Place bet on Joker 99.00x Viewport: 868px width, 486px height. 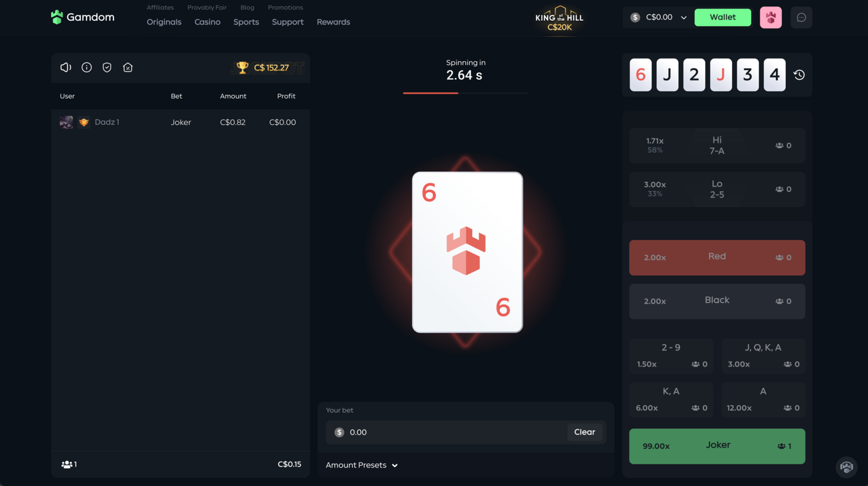[717, 446]
